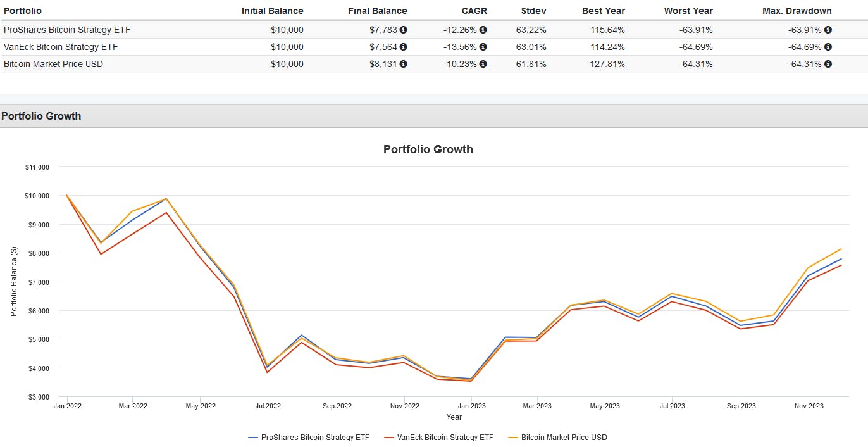Click the Best Year column header
This screenshot has width=868, height=447.
604,11
